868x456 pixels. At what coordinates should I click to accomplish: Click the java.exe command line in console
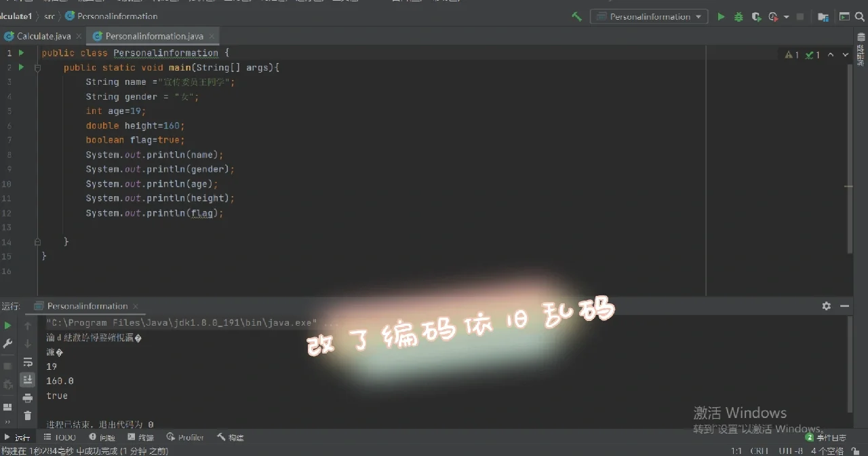point(191,323)
